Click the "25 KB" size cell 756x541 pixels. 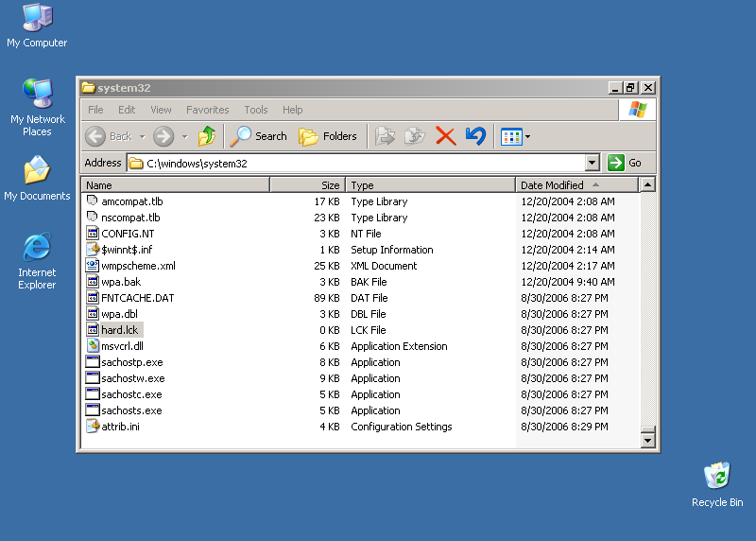click(327, 266)
